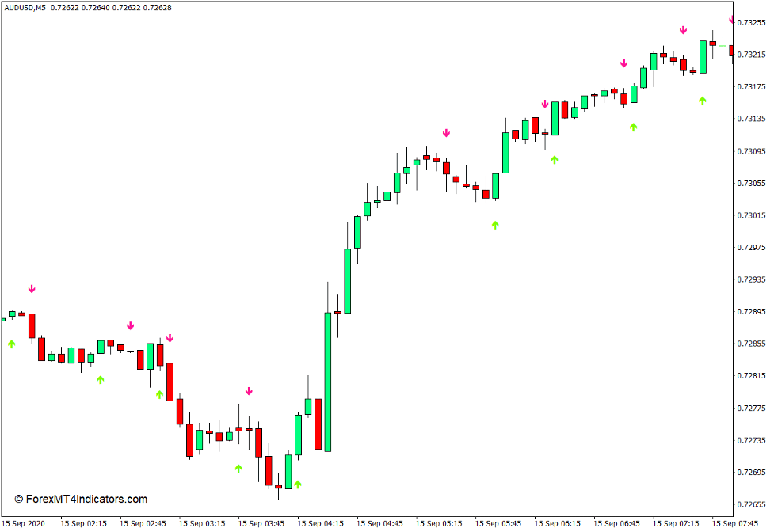
Task: Click the 15 Sep 2020 date label
Action: 24,523
